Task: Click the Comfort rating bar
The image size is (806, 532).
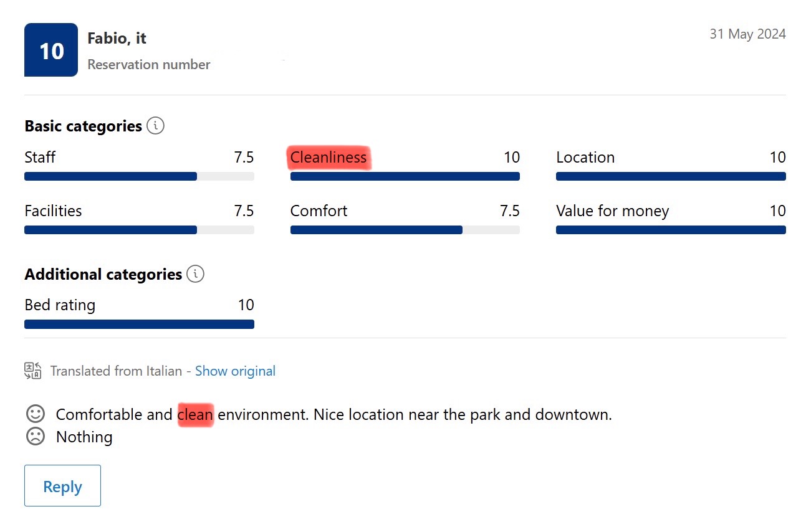Action: pos(405,230)
